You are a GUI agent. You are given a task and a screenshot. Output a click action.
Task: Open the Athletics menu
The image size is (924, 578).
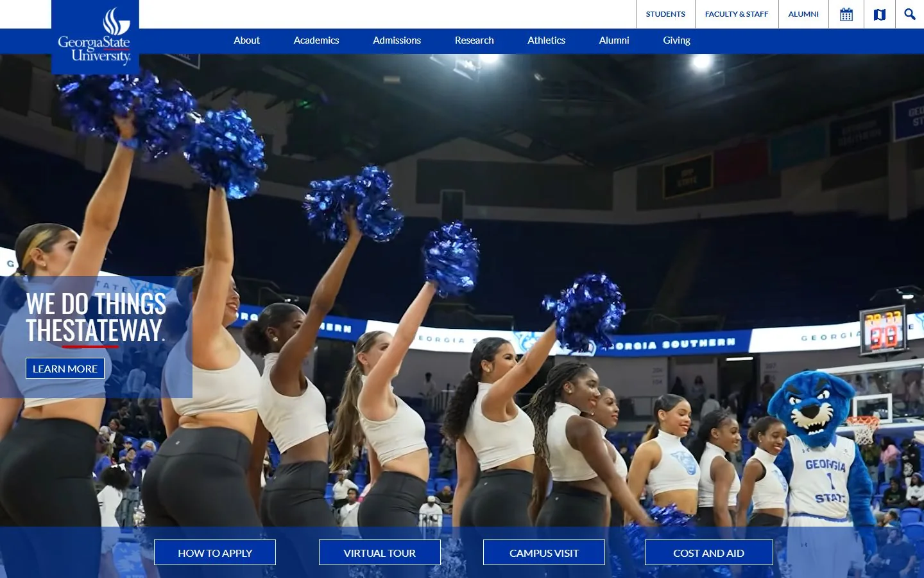tap(546, 40)
